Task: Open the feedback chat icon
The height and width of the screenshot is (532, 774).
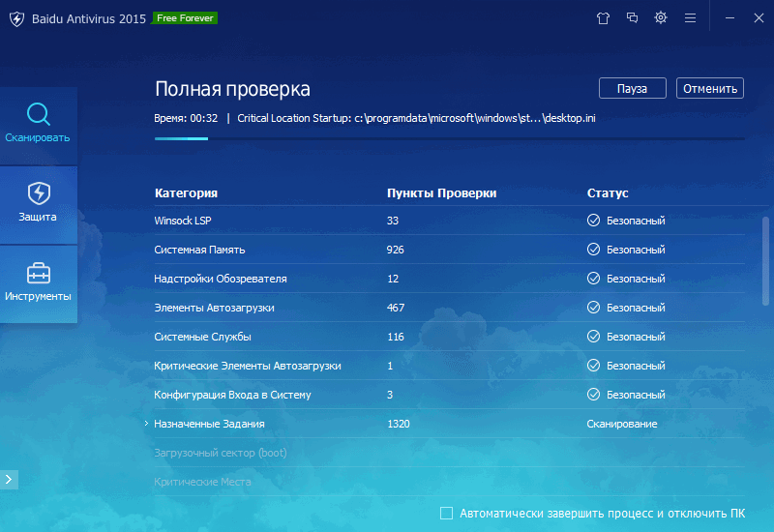Action: [632, 18]
